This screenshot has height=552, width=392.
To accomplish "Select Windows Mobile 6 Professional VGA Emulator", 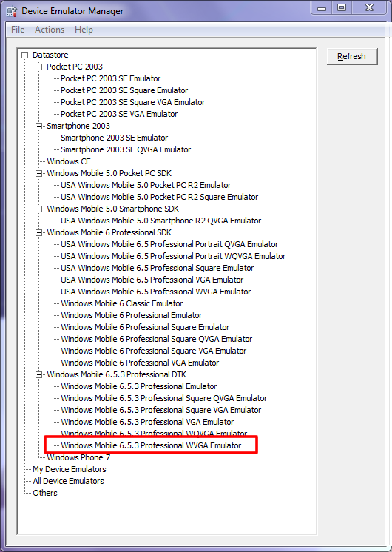I will click(140, 363).
